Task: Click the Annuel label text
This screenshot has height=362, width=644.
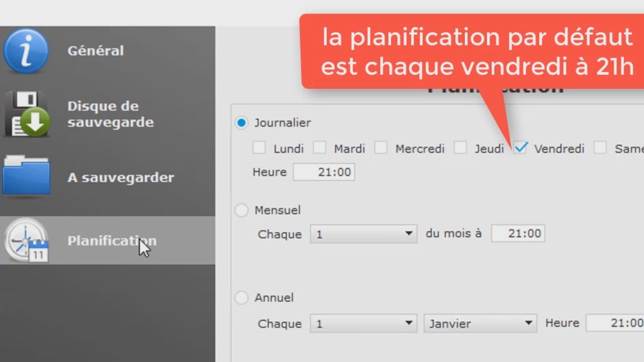Action: (274, 298)
